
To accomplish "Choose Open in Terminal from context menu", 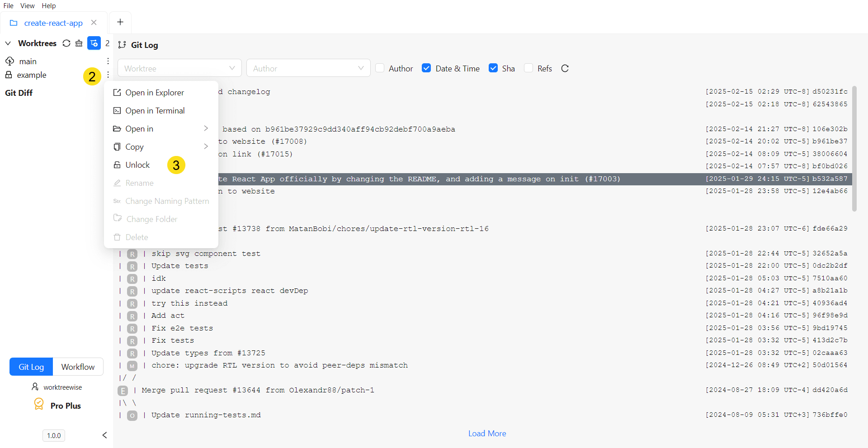I will pyautogui.click(x=155, y=111).
